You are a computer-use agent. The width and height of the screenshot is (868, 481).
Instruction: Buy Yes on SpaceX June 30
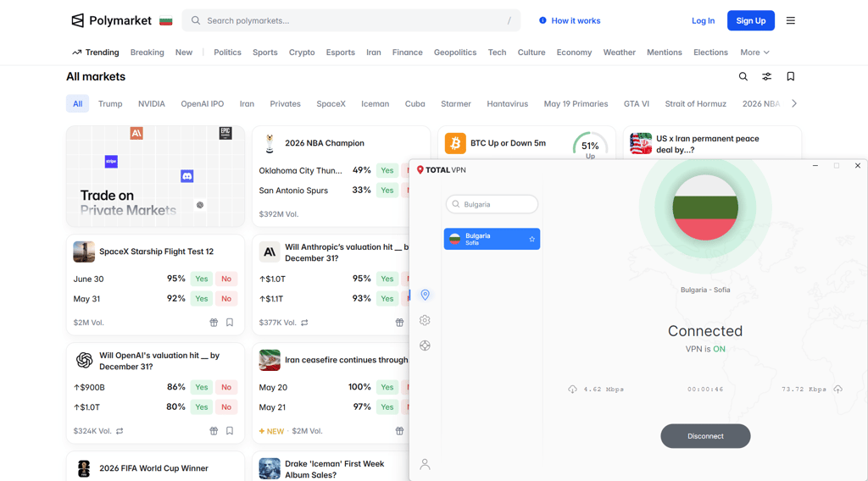pyautogui.click(x=202, y=279)
